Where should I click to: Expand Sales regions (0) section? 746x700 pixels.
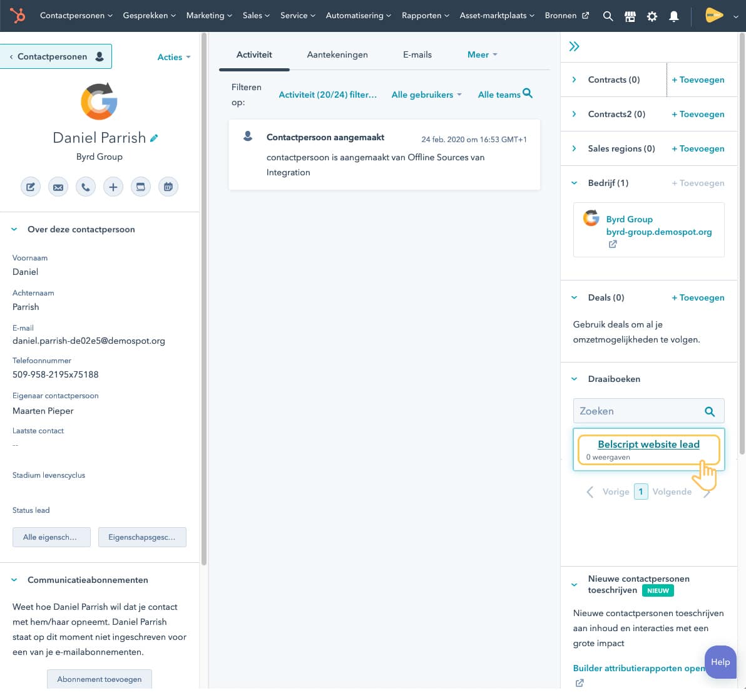(575, 148)
